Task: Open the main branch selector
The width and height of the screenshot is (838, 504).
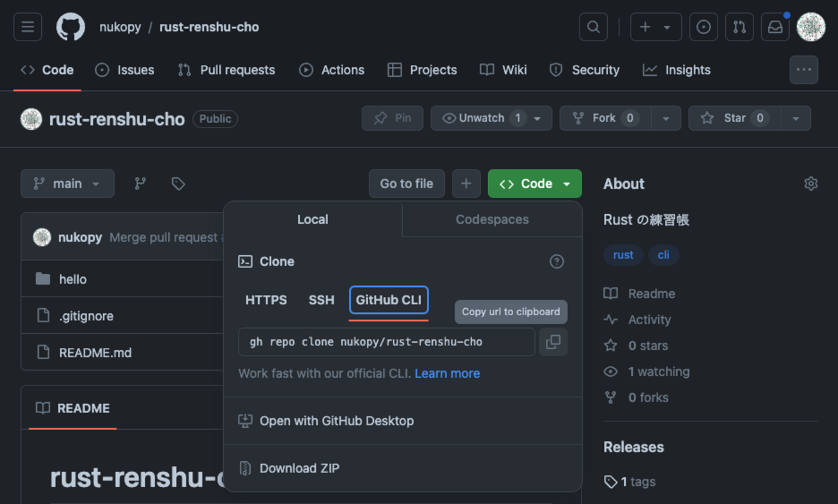Action: [x=68, y=184]
